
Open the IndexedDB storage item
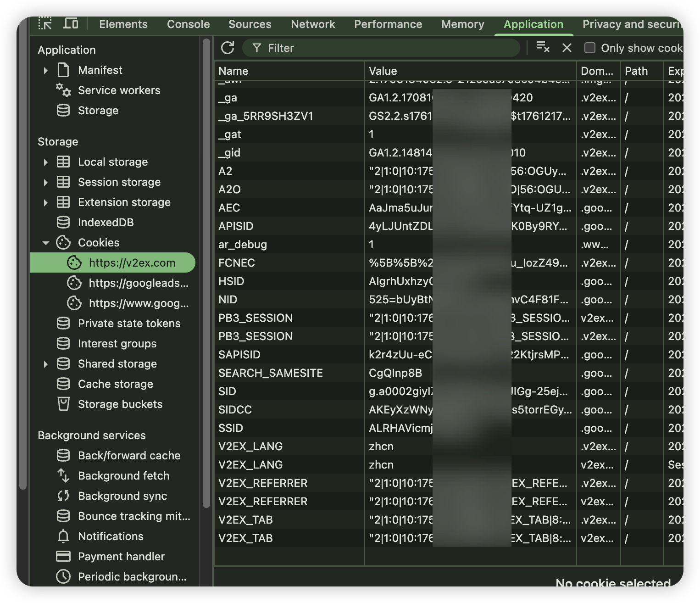106,223
